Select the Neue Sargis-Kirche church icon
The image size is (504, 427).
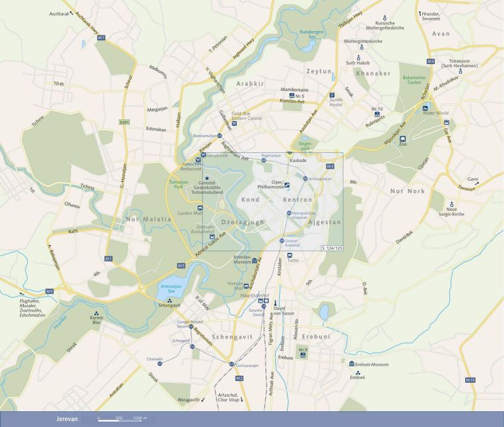(452, 204)
